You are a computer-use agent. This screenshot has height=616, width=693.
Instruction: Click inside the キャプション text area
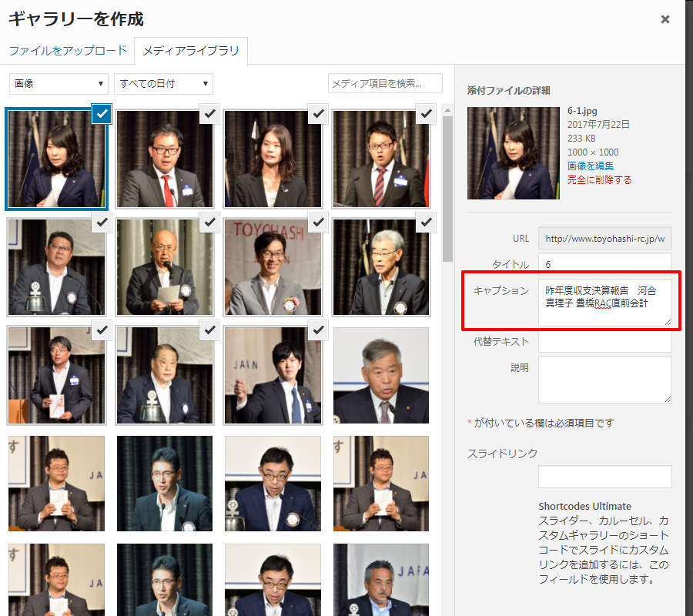coord(604,302)
